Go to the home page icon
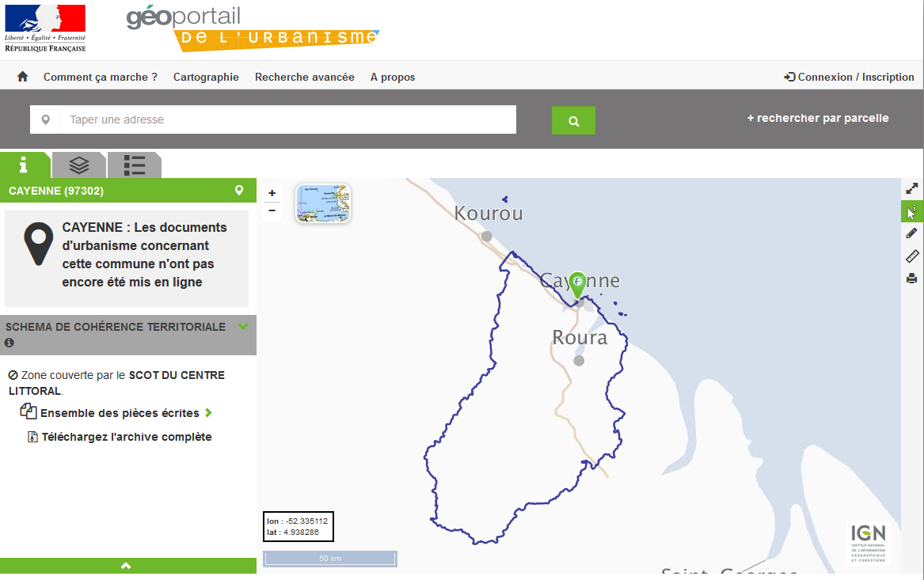924x580 pixels. [x=22, y=77]
